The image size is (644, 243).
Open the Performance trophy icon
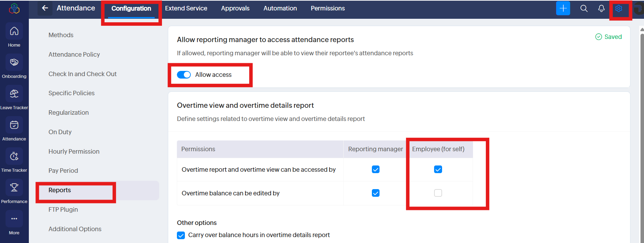pyautogui.click(x=14, y=188)
